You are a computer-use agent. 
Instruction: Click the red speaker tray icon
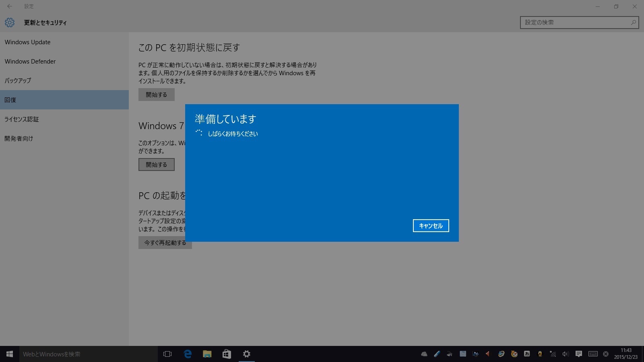pos(488,354)
